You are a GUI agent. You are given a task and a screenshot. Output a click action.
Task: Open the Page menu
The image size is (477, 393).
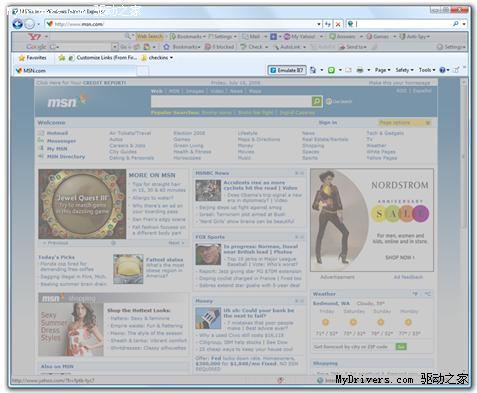(x=382, y=70)
